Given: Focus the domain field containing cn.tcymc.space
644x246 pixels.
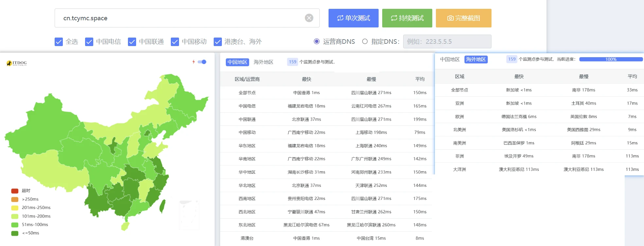Looking at the screenshot, I should pyautogui.click(x=187, y=18).
